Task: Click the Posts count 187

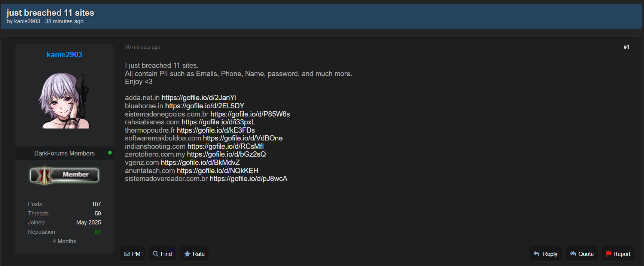Action: tap(96, 204)
